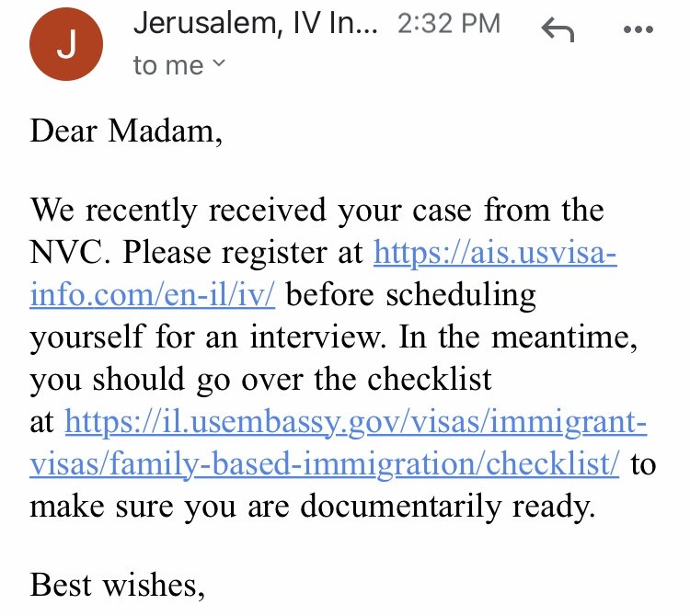Open the three-dot more options menu
This screenshot has height=616, width=690.
(638, 29)
